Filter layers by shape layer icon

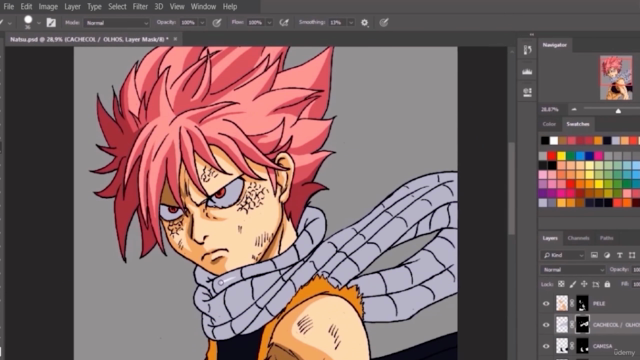click(632, 255)
